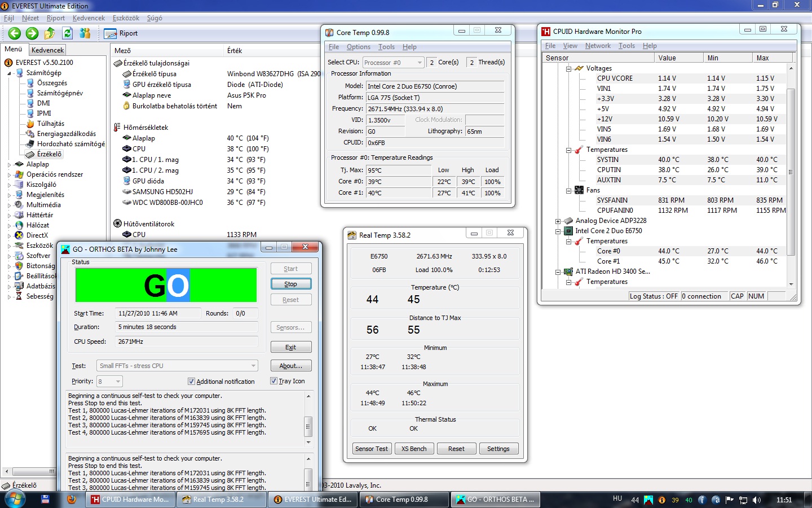Open the Fájl menu in EVEREST
812x508 pixels.
click(9, 18)
